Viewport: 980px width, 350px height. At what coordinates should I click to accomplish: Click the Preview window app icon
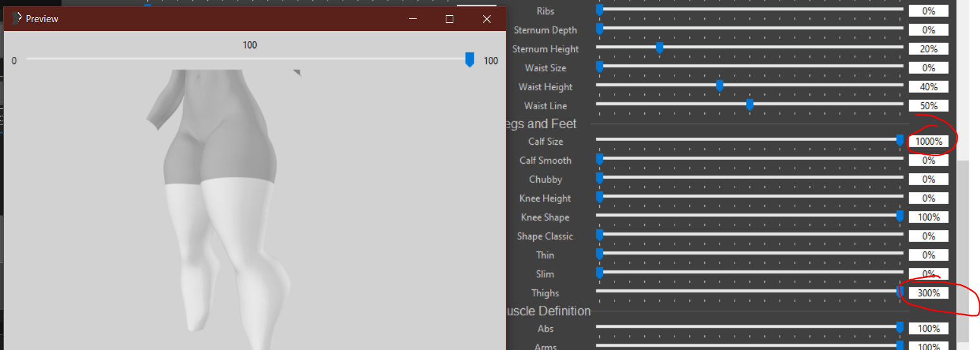[x=16, y=18]
